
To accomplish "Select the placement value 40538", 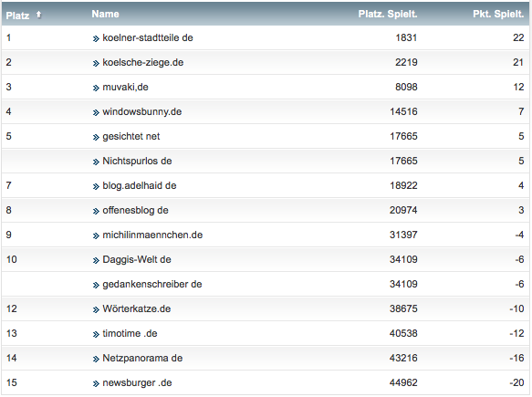I will (x=403, y=333).
